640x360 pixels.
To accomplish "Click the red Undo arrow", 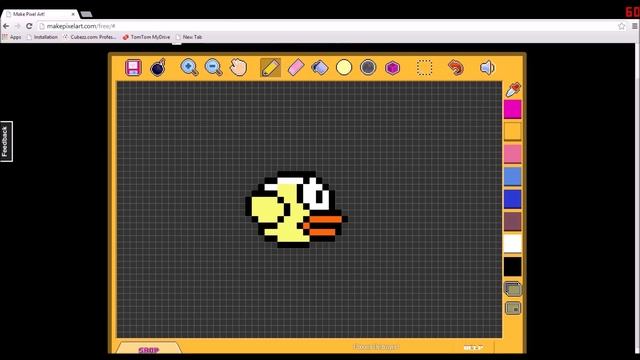I will (x=456, y=67).
